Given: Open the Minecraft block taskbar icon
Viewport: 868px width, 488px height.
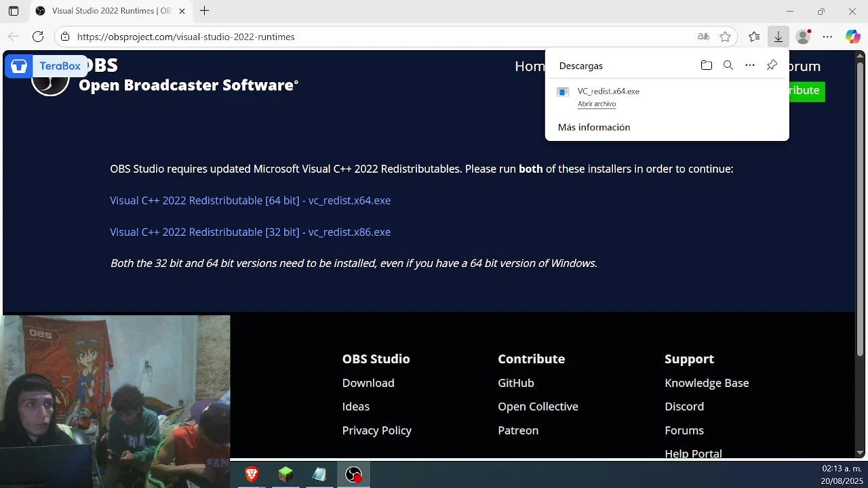Looking at the screenshot, I should tap(285, 474).
